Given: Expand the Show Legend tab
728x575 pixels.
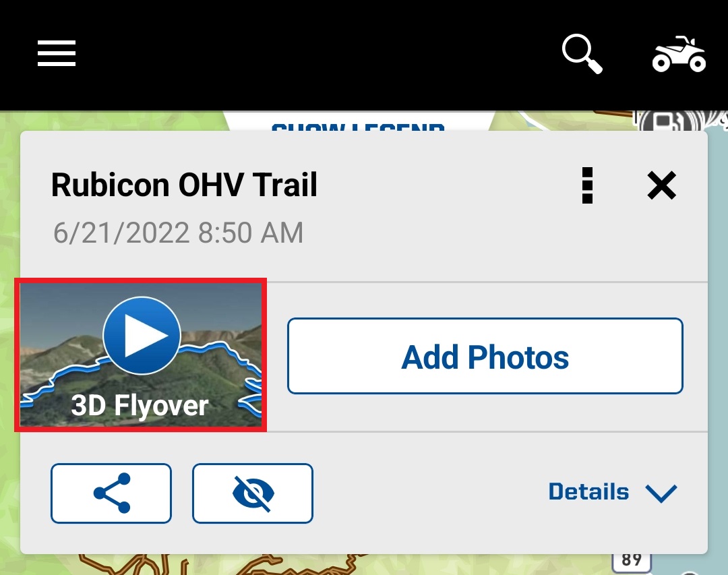Looking at the screenshot, I should coord(357,123).
